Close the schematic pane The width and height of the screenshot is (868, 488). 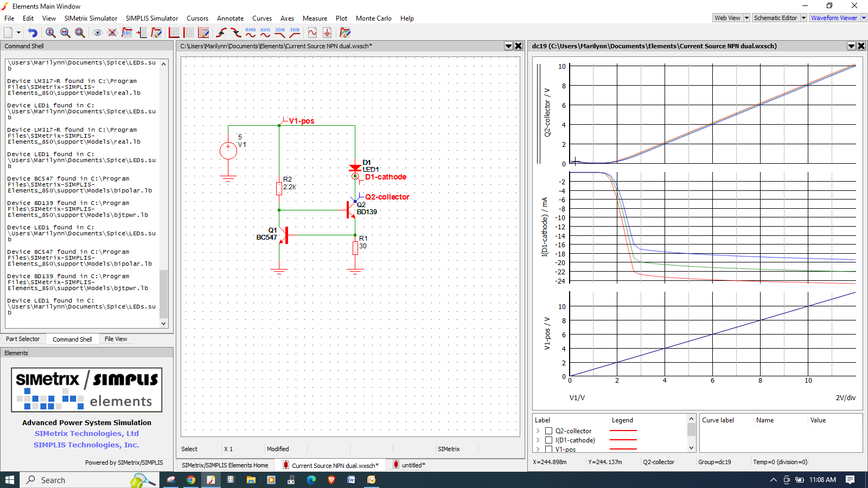click(519, 46)
